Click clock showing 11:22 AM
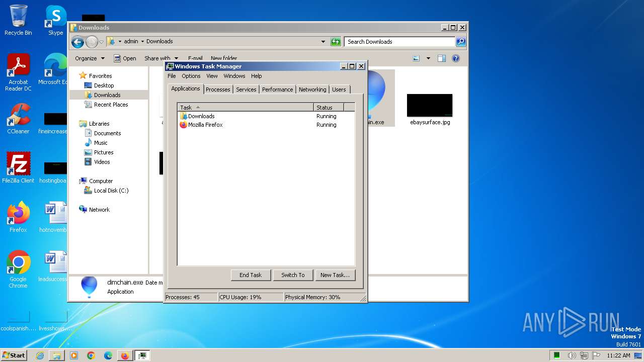644x362 pixels. [618, 355]
